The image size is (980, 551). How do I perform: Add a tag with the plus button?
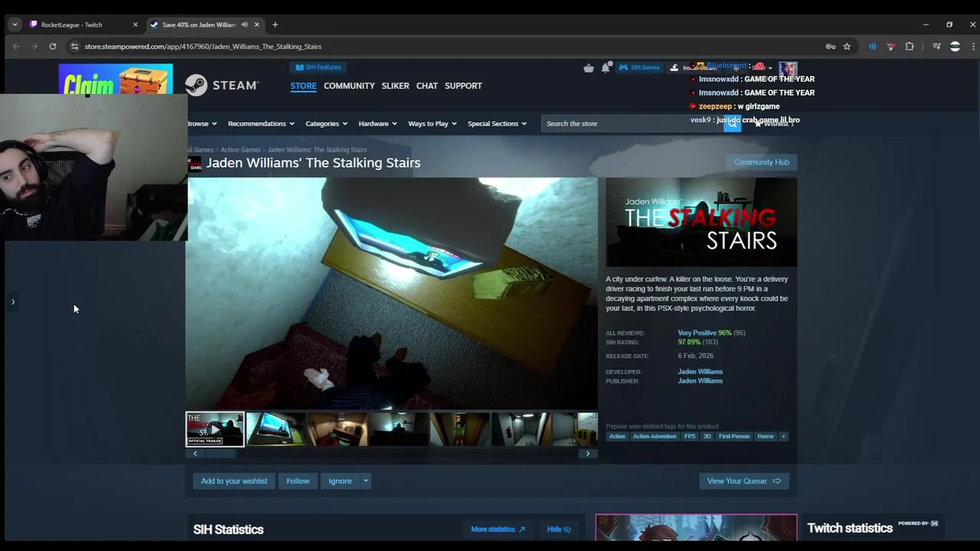(x=783, y=436)
